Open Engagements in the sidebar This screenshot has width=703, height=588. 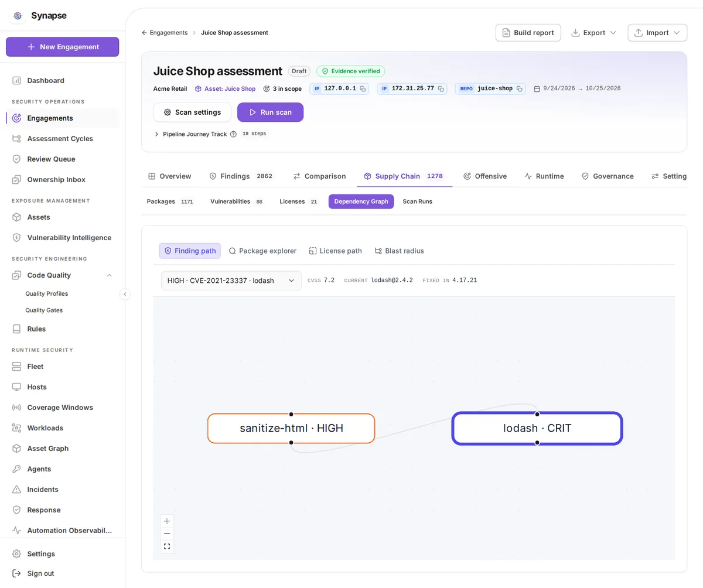pyautogui.click(x=63, y=118)
